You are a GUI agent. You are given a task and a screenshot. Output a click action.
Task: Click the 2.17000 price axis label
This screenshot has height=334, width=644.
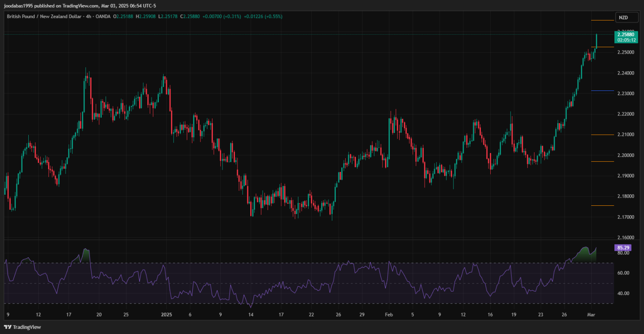[626, 217]
